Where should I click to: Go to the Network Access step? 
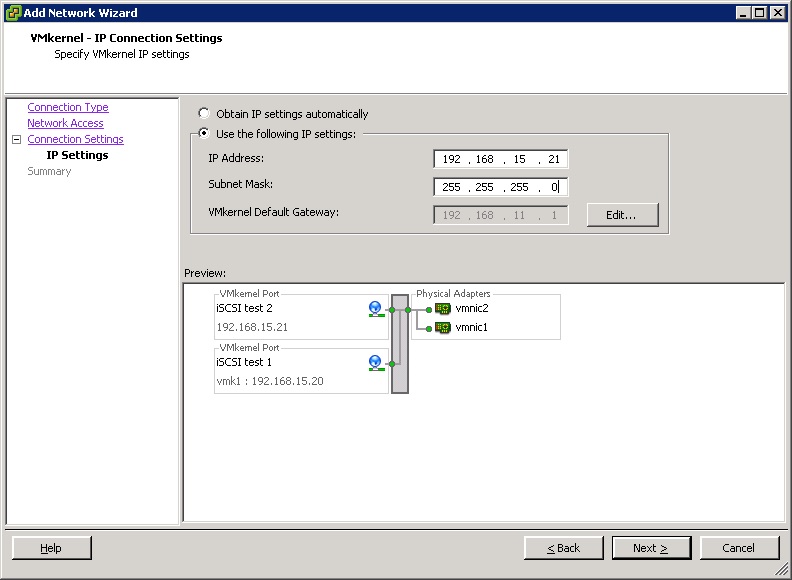(x=65, y=123)
